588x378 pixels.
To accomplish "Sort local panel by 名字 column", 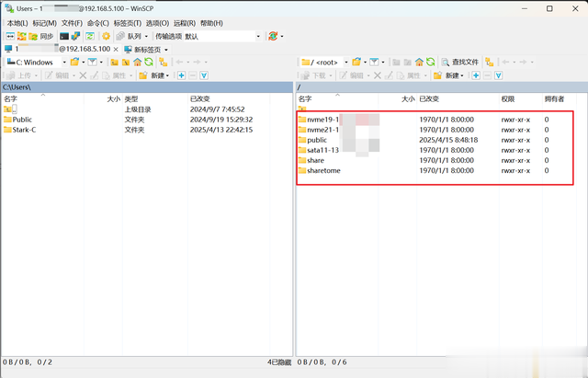I will [43, 99].
